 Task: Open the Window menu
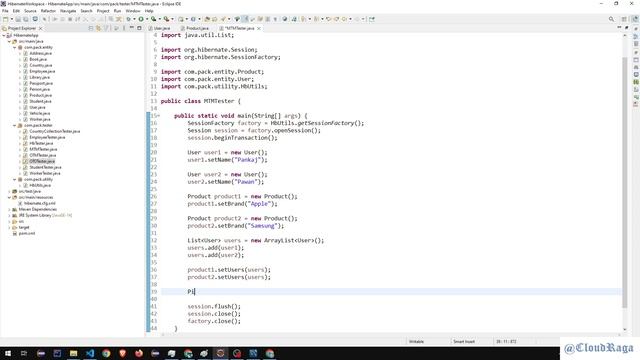coord(133,11)
